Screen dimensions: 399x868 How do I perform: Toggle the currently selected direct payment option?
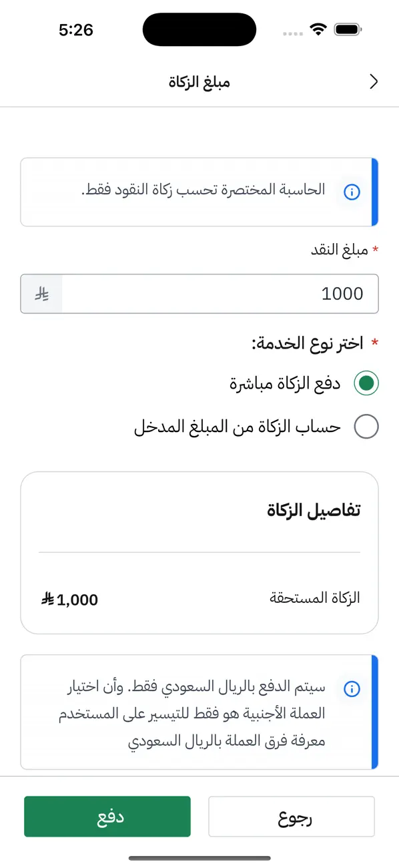pyautogui.click(x=366, y=383)
